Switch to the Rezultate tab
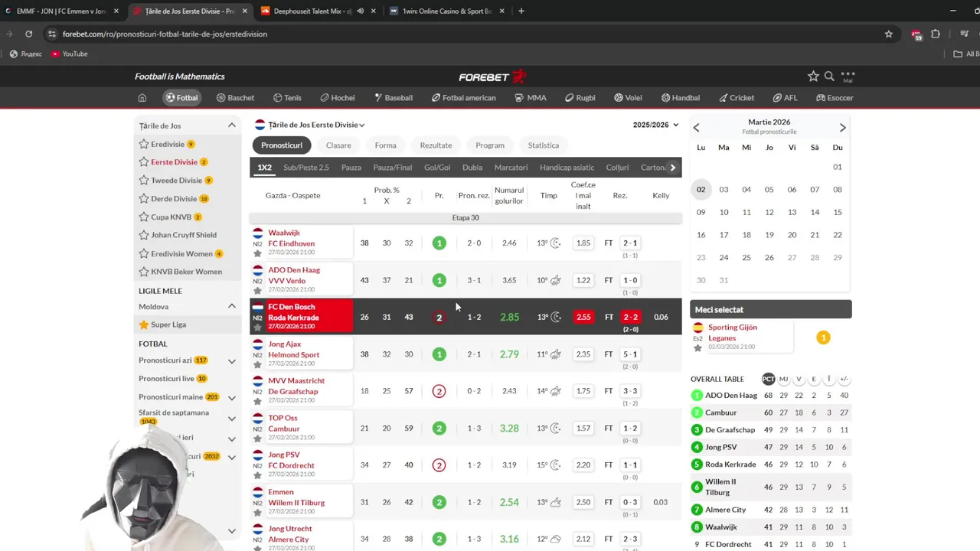 436,145
